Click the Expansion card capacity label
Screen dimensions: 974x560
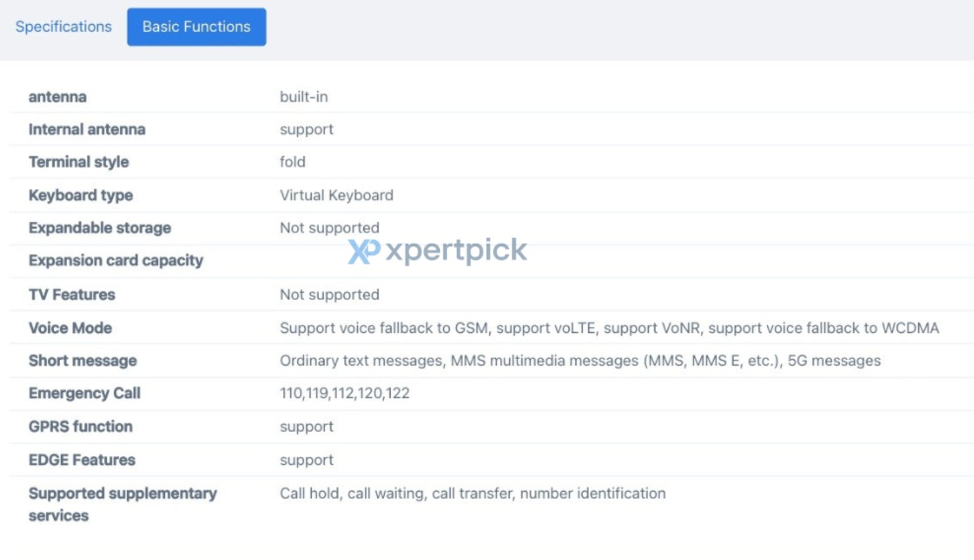(116, 261)
